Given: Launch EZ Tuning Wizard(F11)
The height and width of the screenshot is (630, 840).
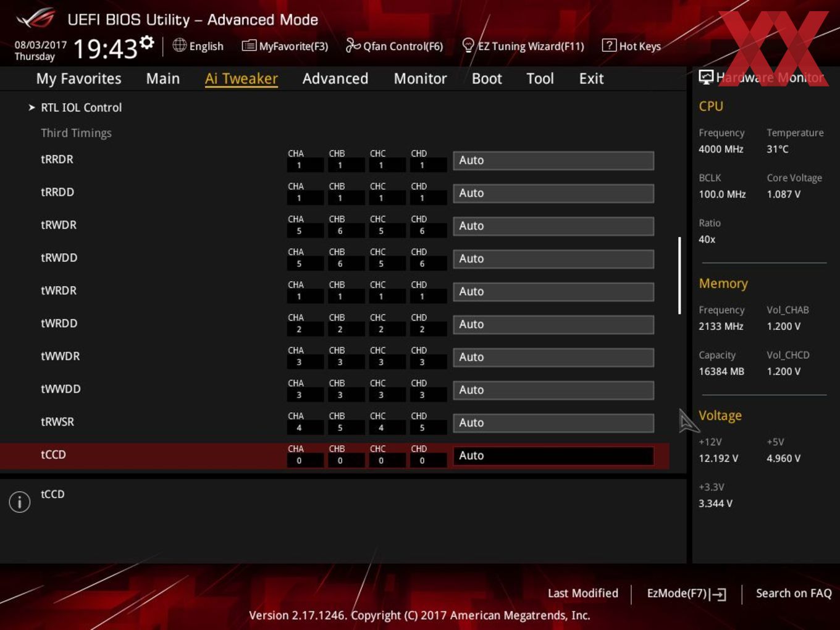Looking at the screenshot, I should (x=531, y=46).
